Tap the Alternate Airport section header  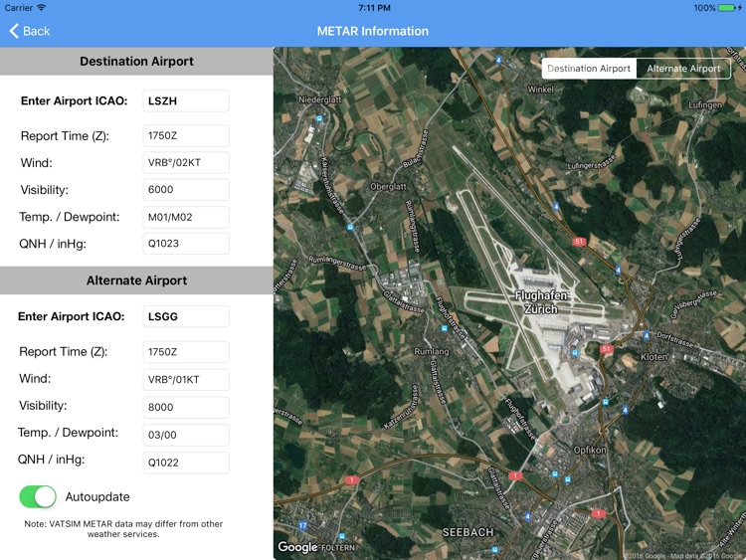[136, 280]
